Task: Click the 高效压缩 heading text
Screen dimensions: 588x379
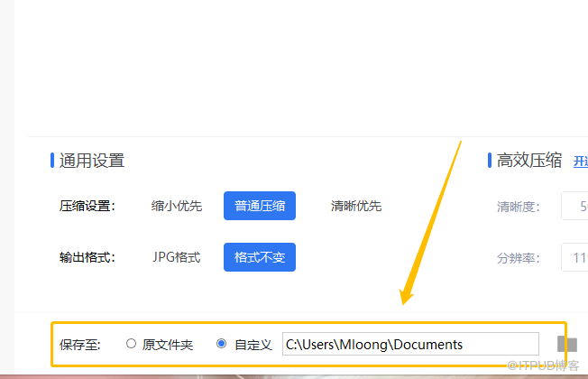Action: coord(529,161)
